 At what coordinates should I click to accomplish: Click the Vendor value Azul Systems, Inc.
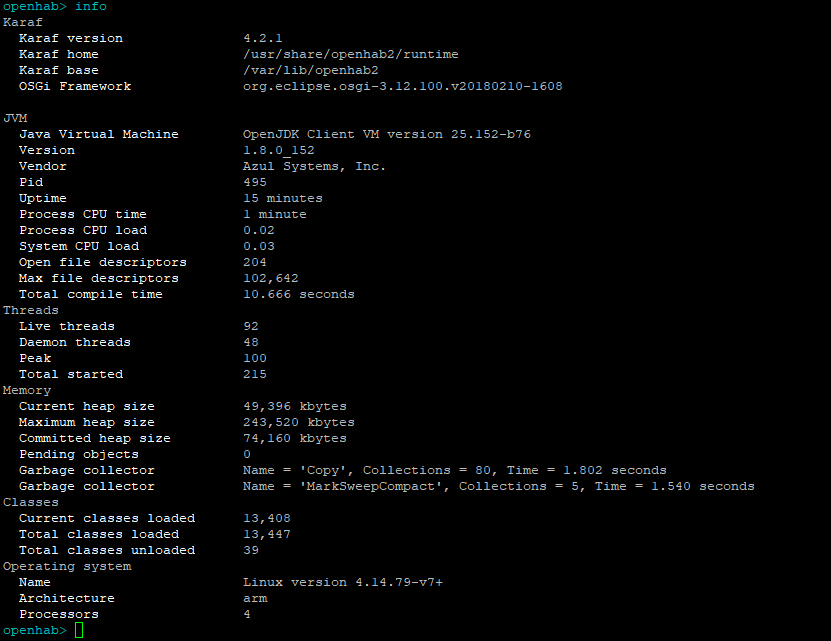click(314, 166)
